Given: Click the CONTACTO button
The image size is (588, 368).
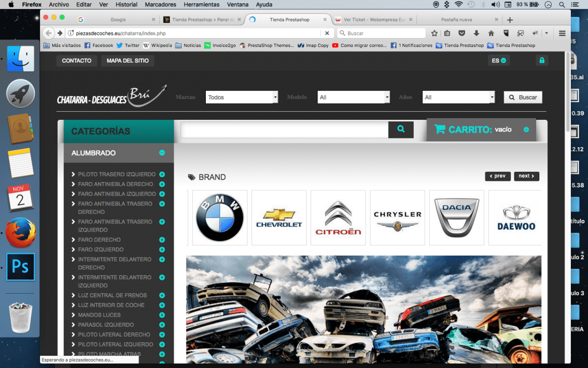Looking at the screenshot, I should click(x=76, y=60).
